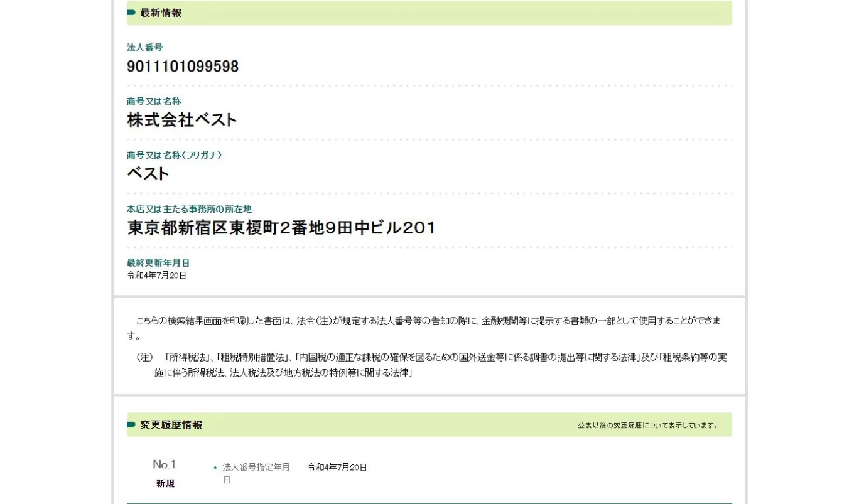Image resolution: width=859 pixels, height=504 pixels.
Task: Click the No.1 history entry number
Action: (165, 464)
